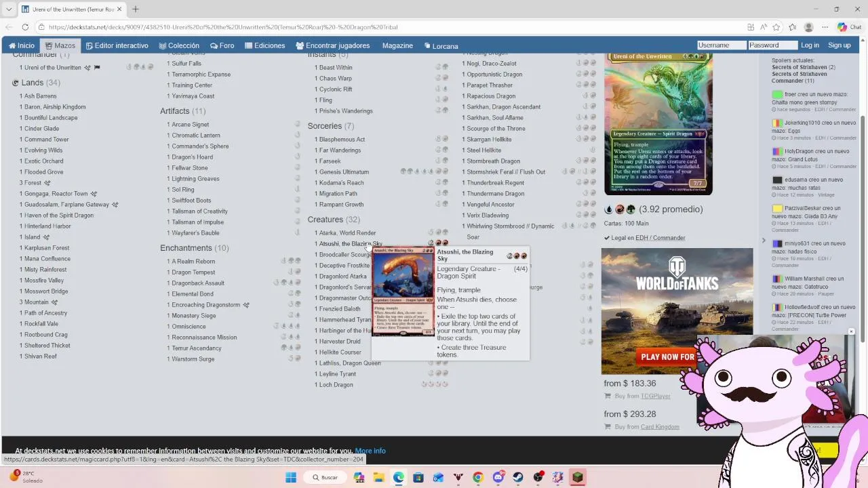Open the Windows Start menu
Screen dimensions: 868x488
click(x=291, y=477)
